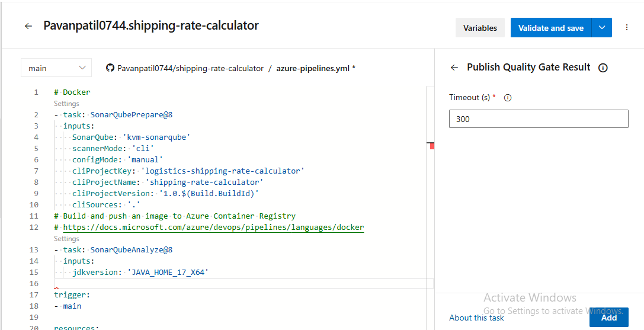Click into the Timeout input field
The width and height of the screenshot is (644, 330).
[538, 119]
